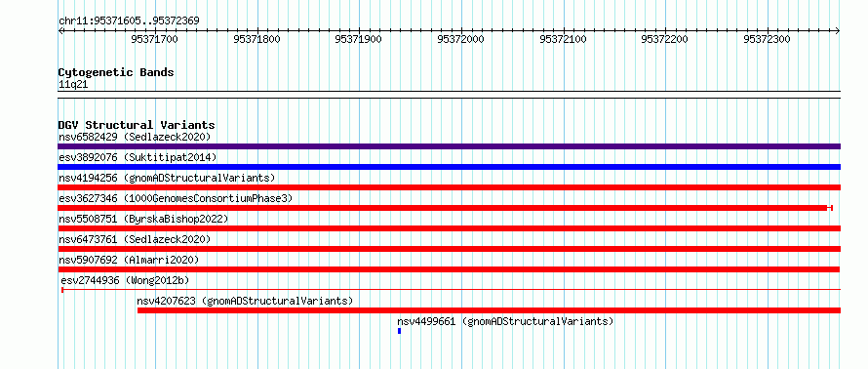
Task: Click the red esv3627346 variant bar
Action: click(x=445, y=208)
